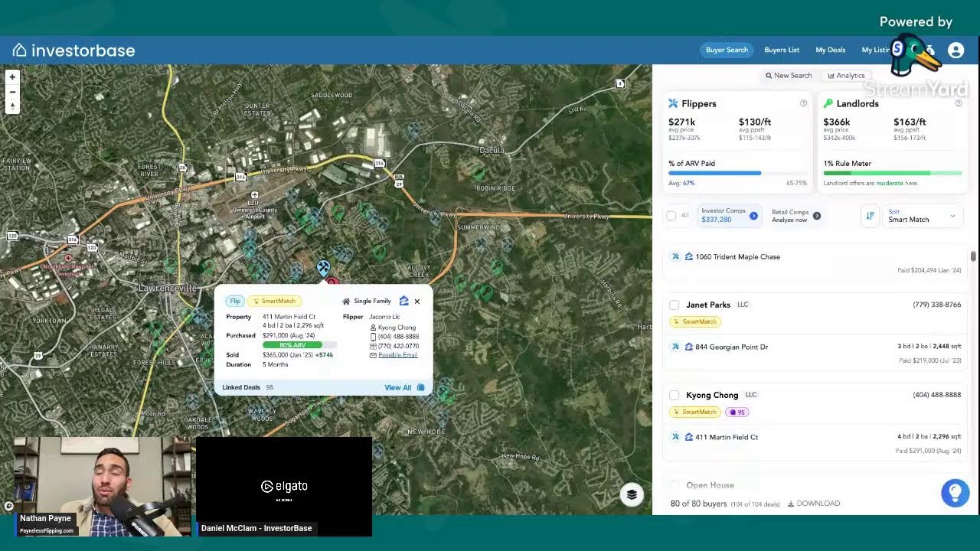
Task: Open the lightbulb help widget
Action: pos(955,493)
